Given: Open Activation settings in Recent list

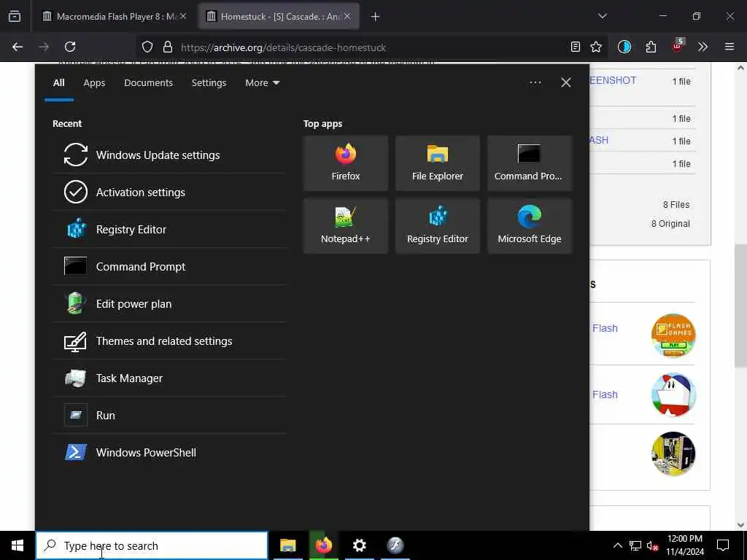Looking at the screenshot, I should click(x=169, y=192).
